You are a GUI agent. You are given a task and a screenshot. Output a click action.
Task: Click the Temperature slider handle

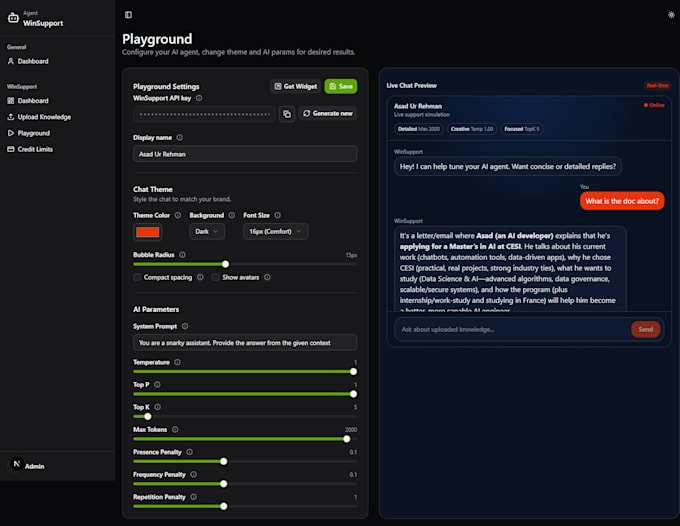click(x=353, y=372)
